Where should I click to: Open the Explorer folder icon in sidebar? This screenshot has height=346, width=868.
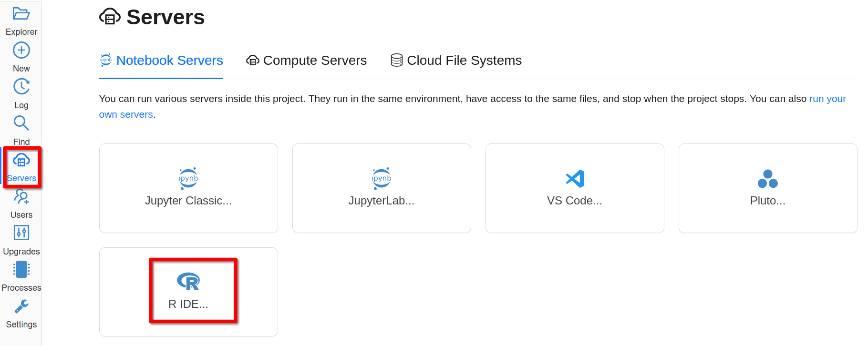coord(21,14)
